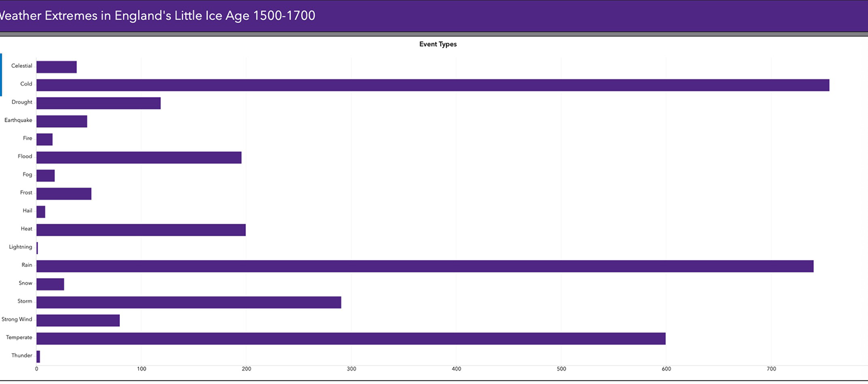Image resolution: width=868 pixels, height=384 pixels.
Task: Select the Storm bar in Event Types
Action: (189, 303)
